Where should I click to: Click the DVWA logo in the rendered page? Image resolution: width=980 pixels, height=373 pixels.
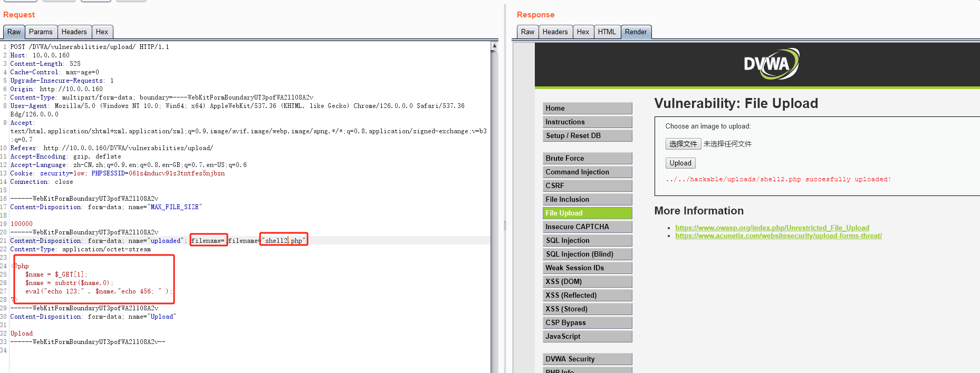[771, 64]
